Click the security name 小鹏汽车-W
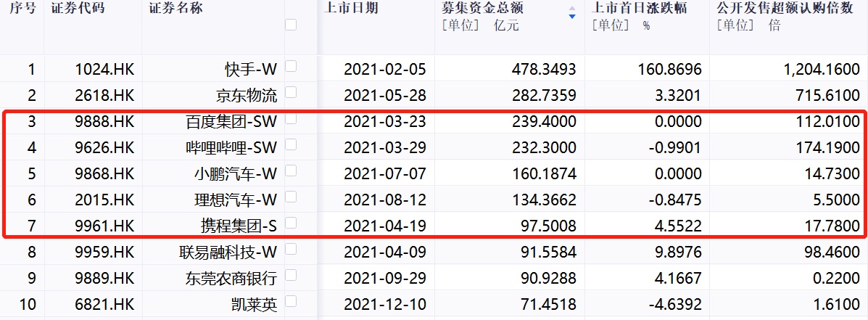This screenshot has width=868, height=320. pos(235,174)
